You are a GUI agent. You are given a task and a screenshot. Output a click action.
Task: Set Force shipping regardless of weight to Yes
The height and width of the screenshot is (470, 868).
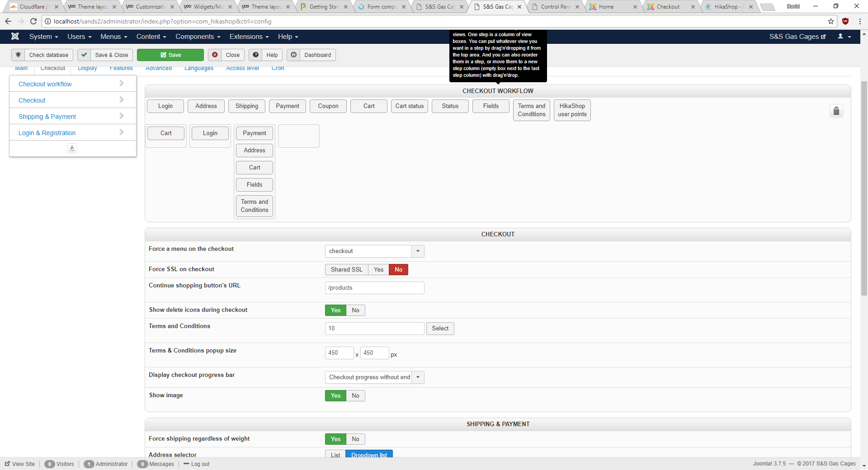coord(336,439)
